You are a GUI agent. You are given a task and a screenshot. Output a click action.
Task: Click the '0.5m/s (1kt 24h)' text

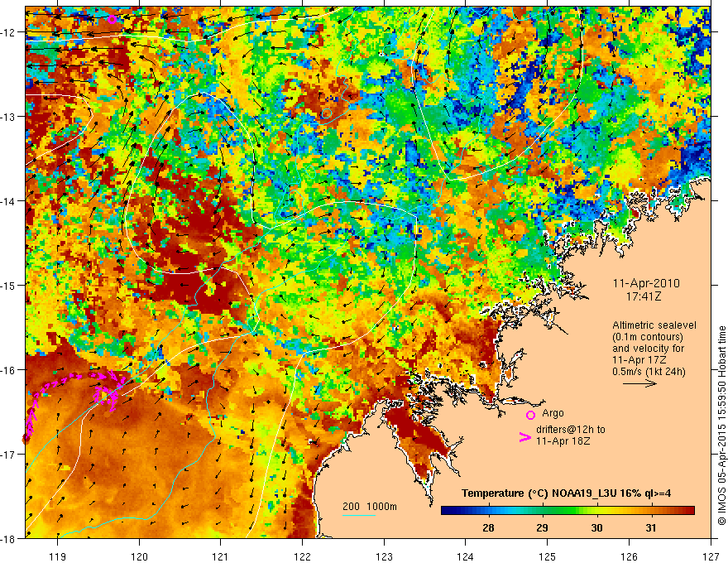(649, 371)
